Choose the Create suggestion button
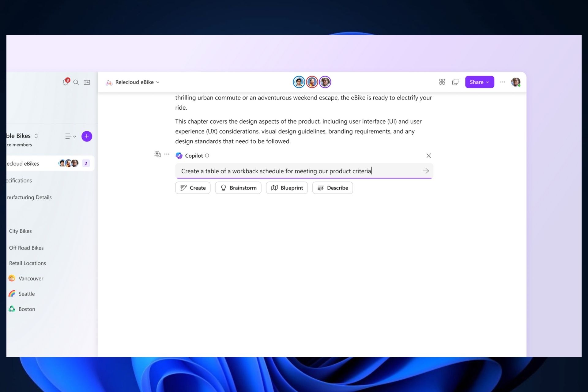This screenshot has height=392, width=588. [x=193, y=188]
